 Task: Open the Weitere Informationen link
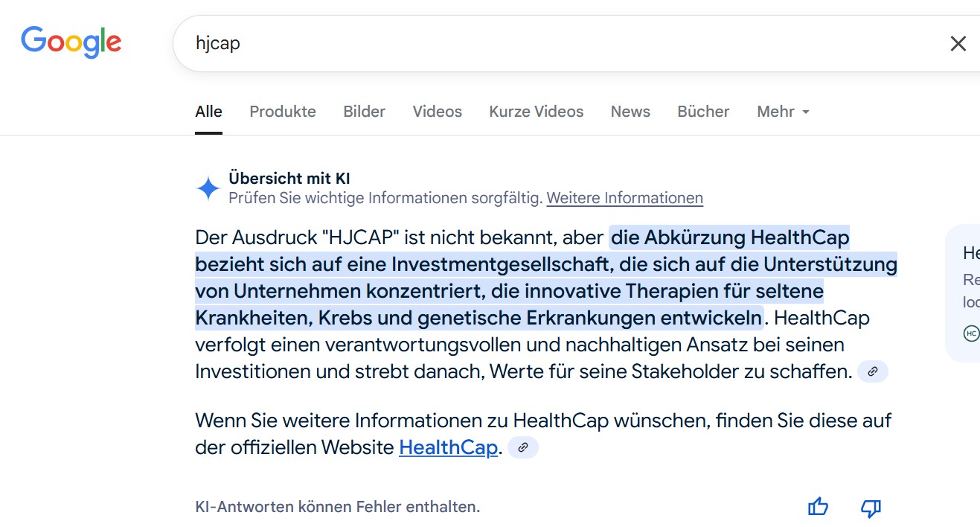coord(625,198)
